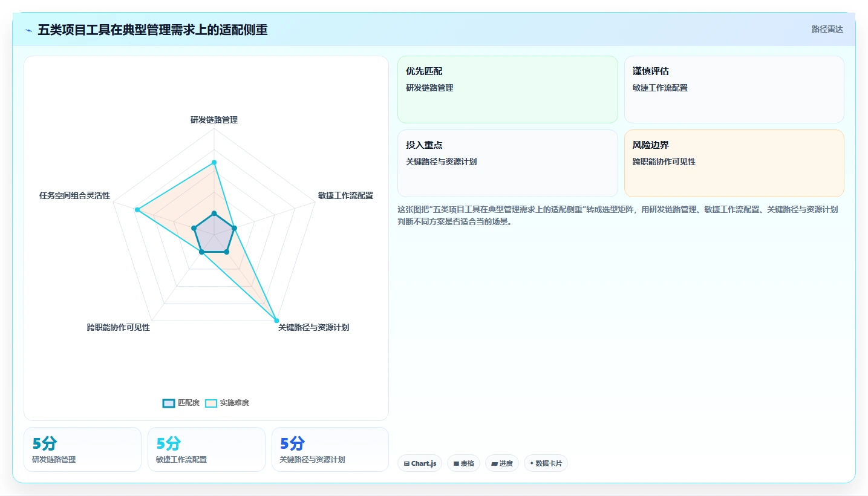Click the lightning icon beside the title
868x496 pixels.
point(29,30)
